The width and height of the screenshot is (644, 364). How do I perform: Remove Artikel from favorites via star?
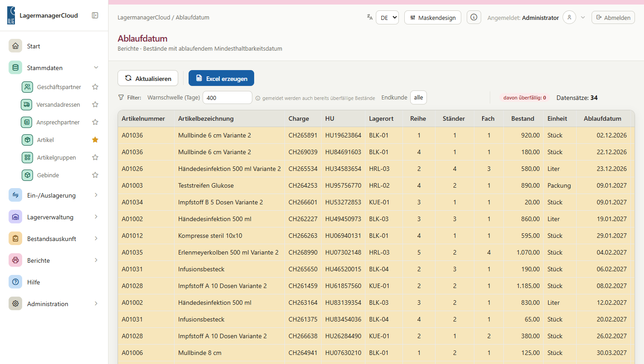point(95,140)
